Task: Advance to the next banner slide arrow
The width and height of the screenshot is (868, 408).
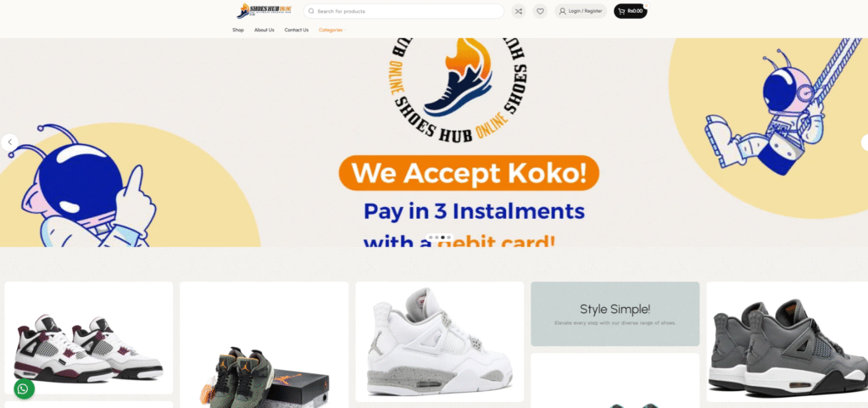Action: 865,143
